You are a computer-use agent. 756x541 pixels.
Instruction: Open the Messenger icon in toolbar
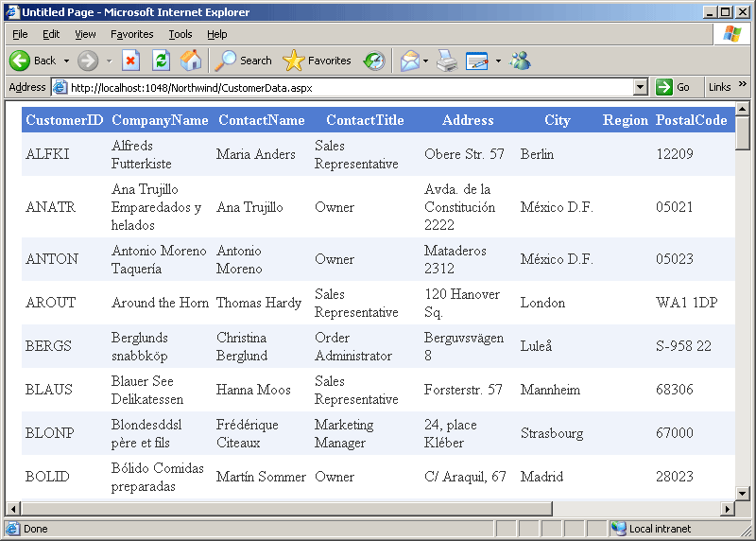pos(520,61)
